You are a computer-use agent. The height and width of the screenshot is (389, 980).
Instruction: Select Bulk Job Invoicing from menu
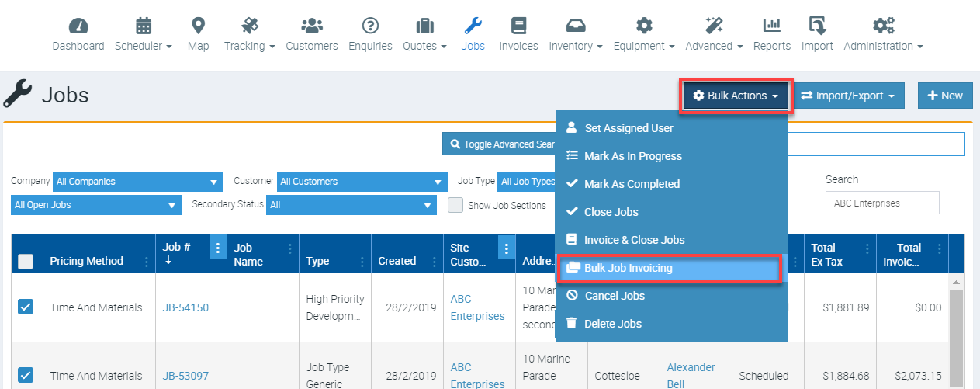[x=629, y=268]
